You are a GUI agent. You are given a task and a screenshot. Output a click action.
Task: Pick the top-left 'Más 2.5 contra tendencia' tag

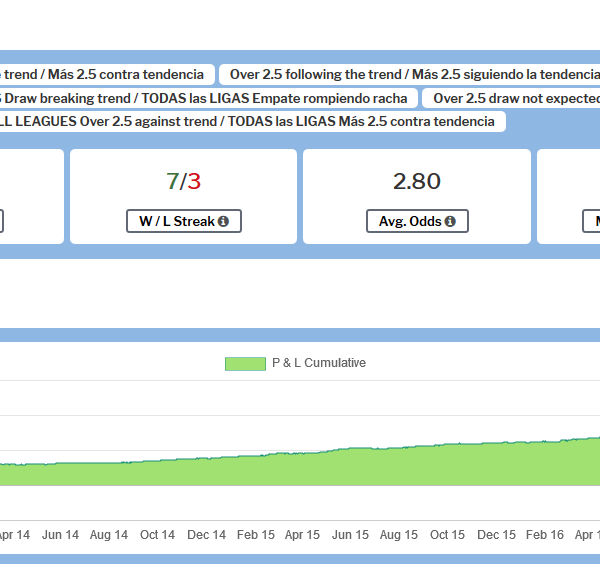pos(105,74)
